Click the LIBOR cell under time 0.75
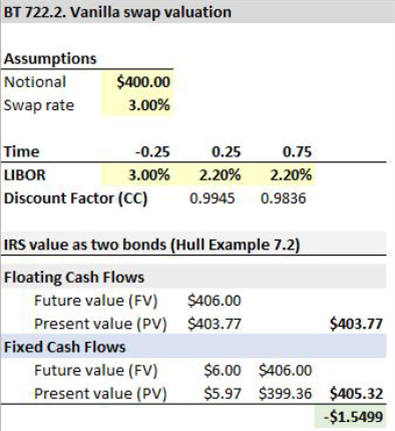This screenshot has width=395, height=431. (x=280, y=175)
